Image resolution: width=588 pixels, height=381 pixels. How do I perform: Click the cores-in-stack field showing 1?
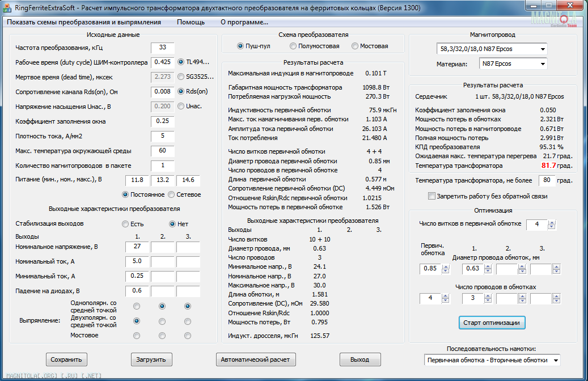pos(162,166)
